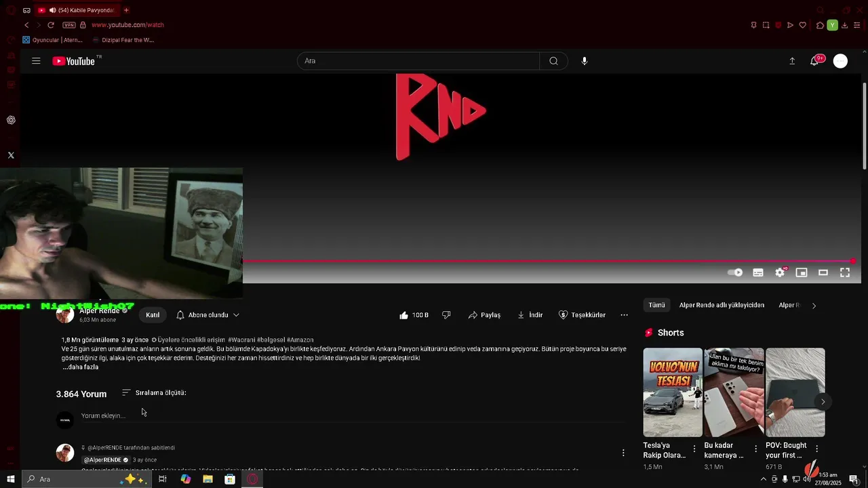Open X (Twitter) icon in Opera sidebar
Image resolution: width=868 pixels, height=488 pixels.
click(11, 155)
